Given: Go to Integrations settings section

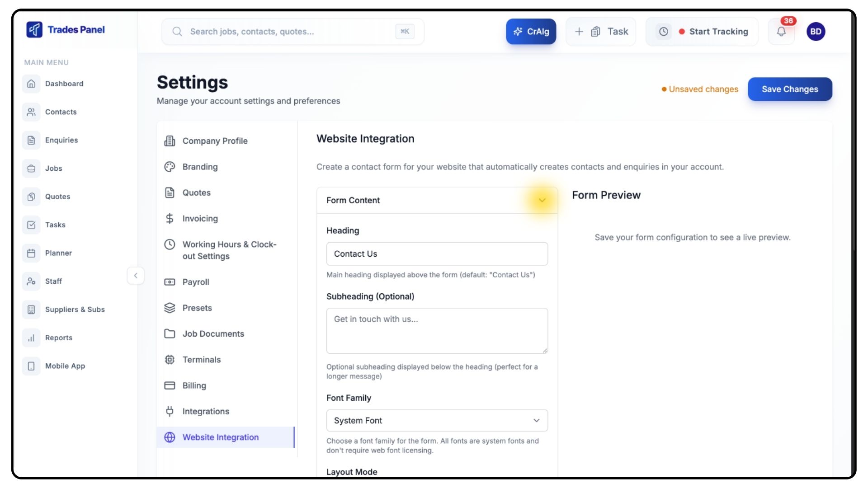Looking at the screenshot, I should pyautogui.click(x=206, y=411).
